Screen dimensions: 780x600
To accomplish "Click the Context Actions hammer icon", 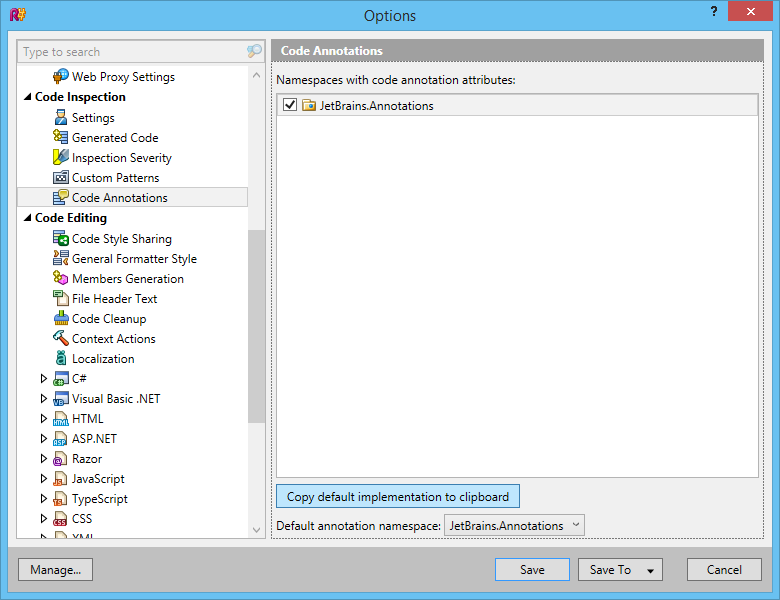I will point(61,338).
